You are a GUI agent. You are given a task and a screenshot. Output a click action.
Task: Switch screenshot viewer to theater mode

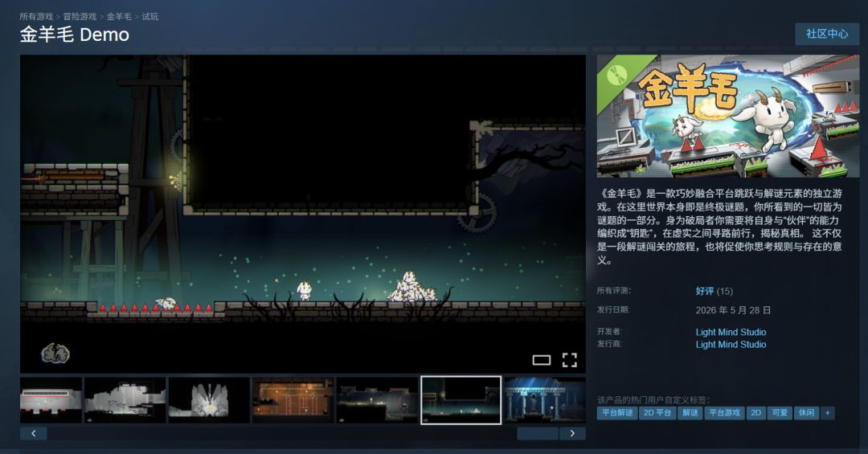[542, 361]
